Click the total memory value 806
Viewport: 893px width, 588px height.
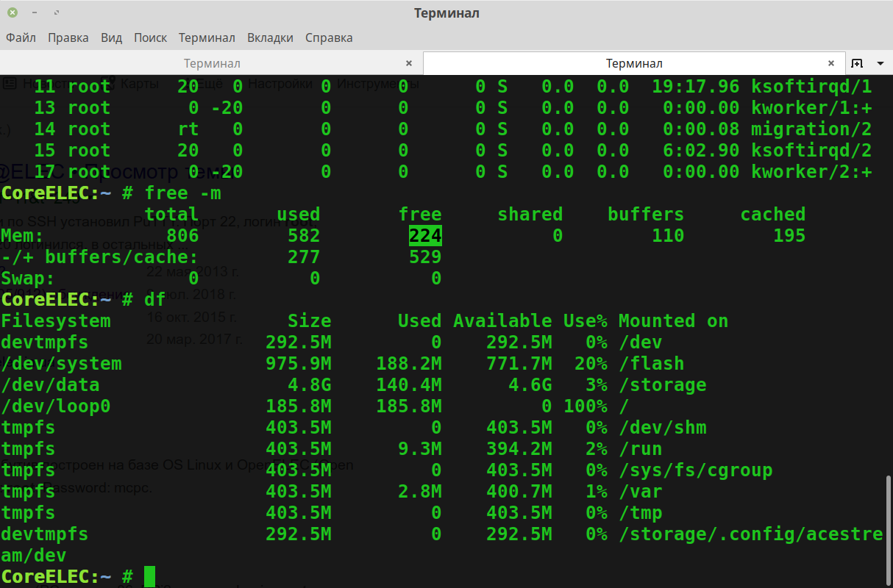[x=182, y=235]
